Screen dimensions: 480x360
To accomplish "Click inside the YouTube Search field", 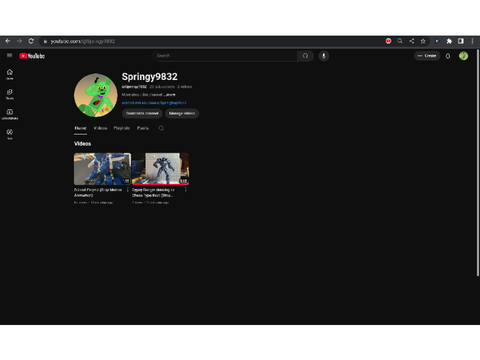I will [x=225, y=56].
